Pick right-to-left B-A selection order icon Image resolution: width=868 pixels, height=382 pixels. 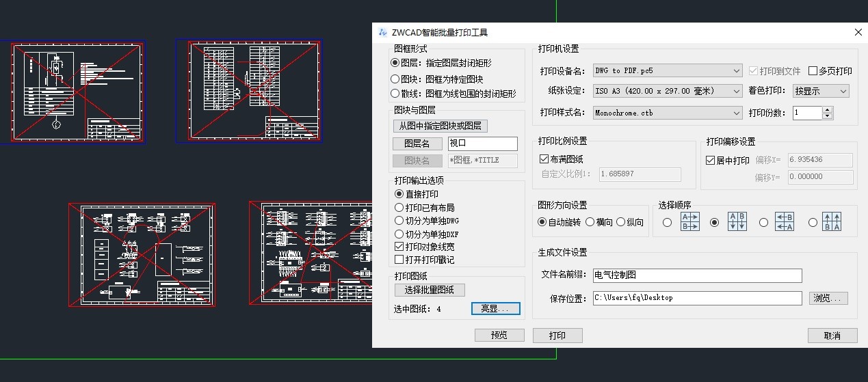[785, 222]
